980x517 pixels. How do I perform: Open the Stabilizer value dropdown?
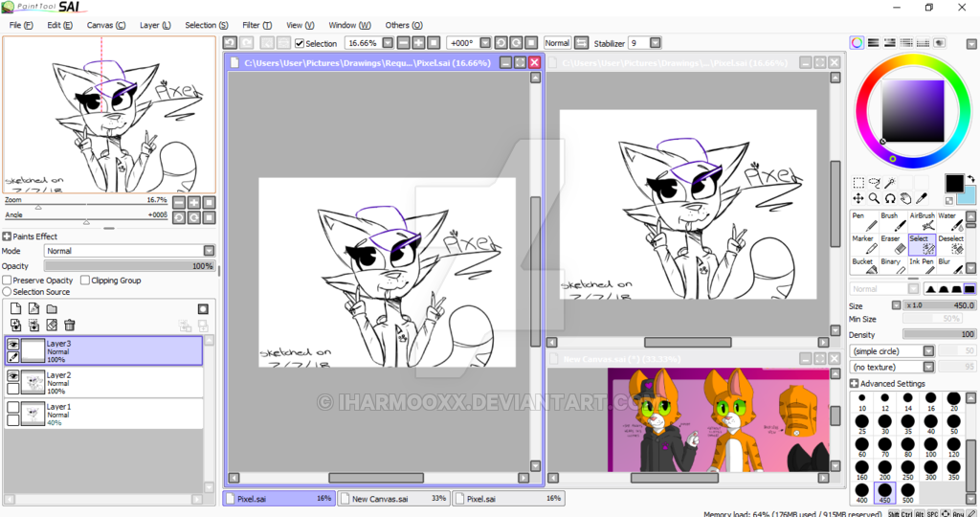(655, 43)
